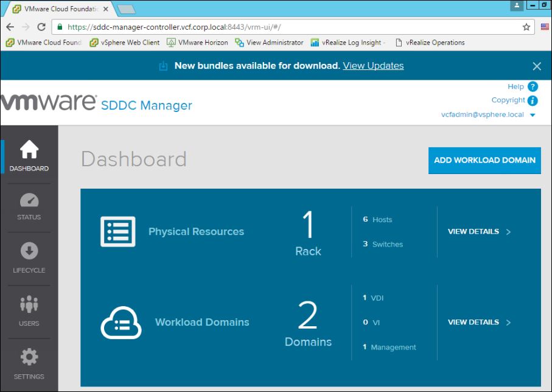Click the green padlock security icon
Viewport: 552px width, 392px height.
(x=60, y=27)
